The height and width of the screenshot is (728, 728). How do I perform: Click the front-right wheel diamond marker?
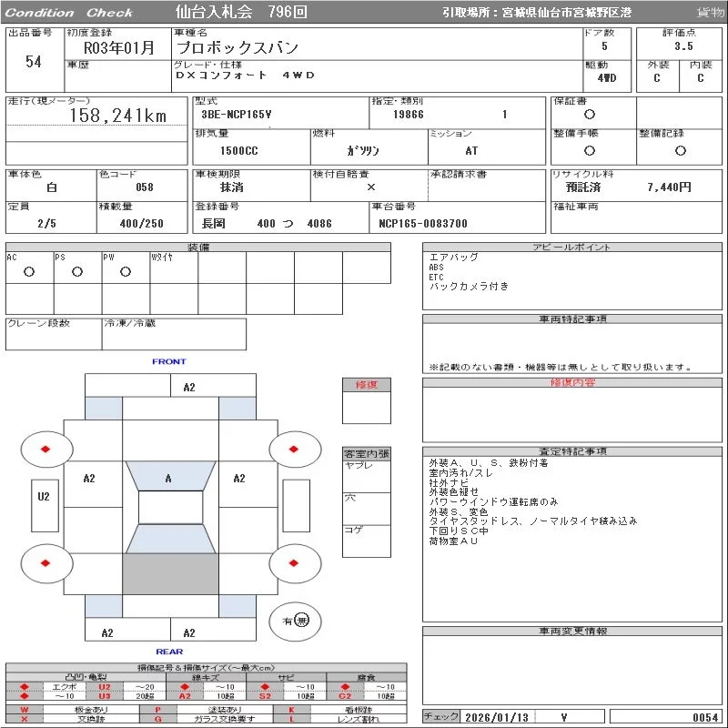point(296,449)
